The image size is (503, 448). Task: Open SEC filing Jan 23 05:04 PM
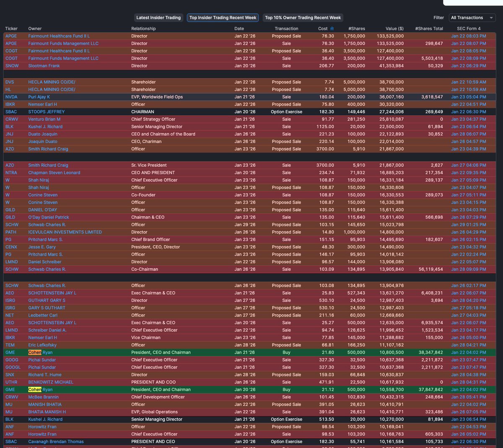pos(469,97)
